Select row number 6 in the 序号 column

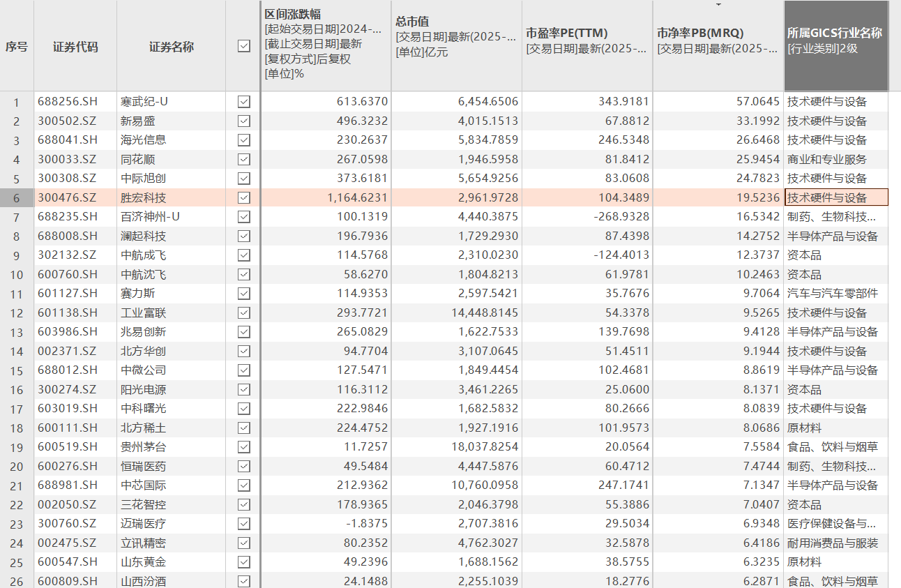tap(17, 197)
